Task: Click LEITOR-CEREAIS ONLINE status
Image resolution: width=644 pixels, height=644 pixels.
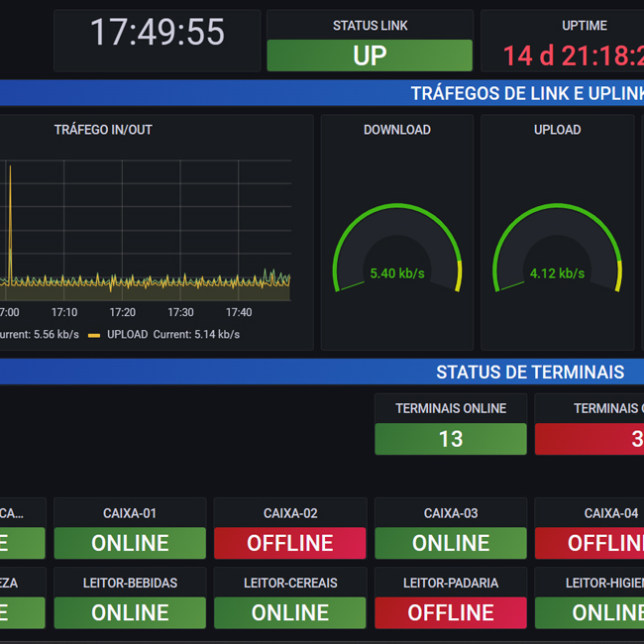Action: 290,612
